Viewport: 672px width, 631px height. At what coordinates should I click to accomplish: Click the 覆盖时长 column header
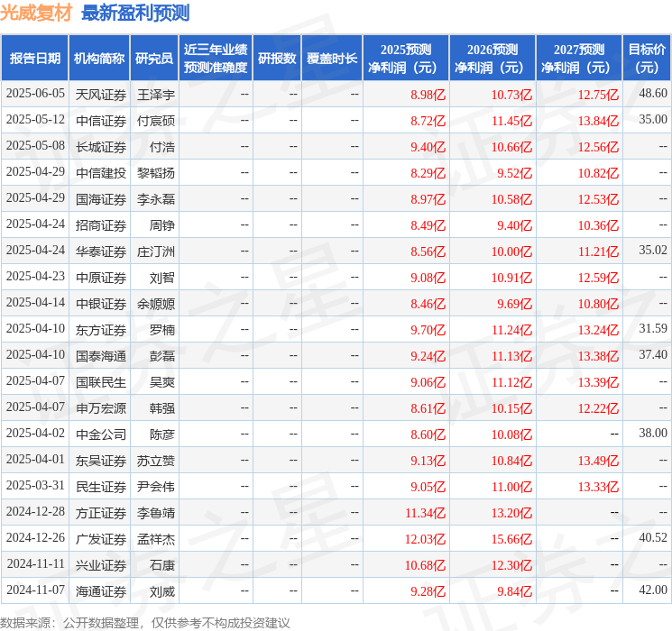pyautogui.click(x=332, y=59)
